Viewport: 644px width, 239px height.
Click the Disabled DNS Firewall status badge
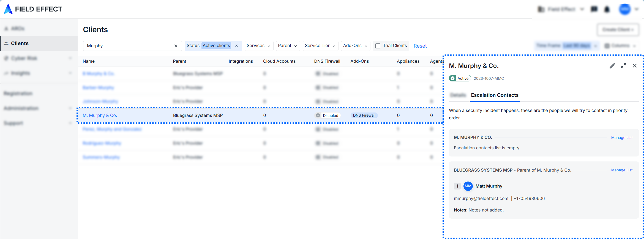[x=327, y=116]
